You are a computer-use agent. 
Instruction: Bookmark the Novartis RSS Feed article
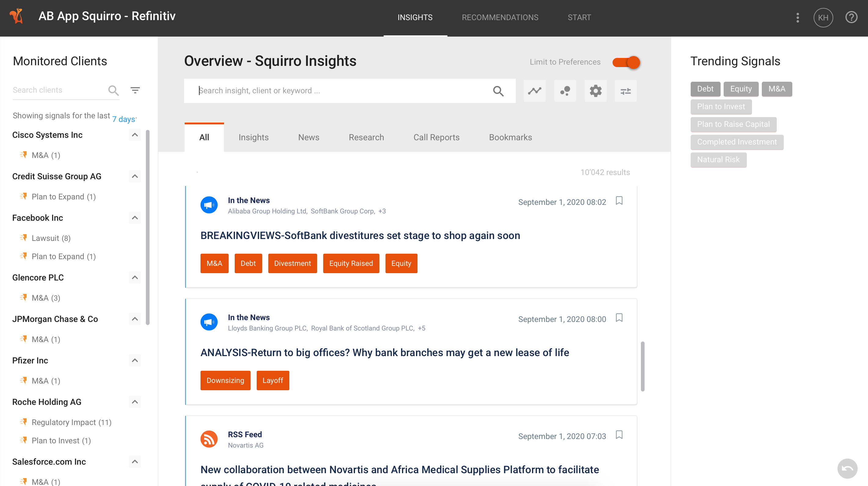point(619,435)
